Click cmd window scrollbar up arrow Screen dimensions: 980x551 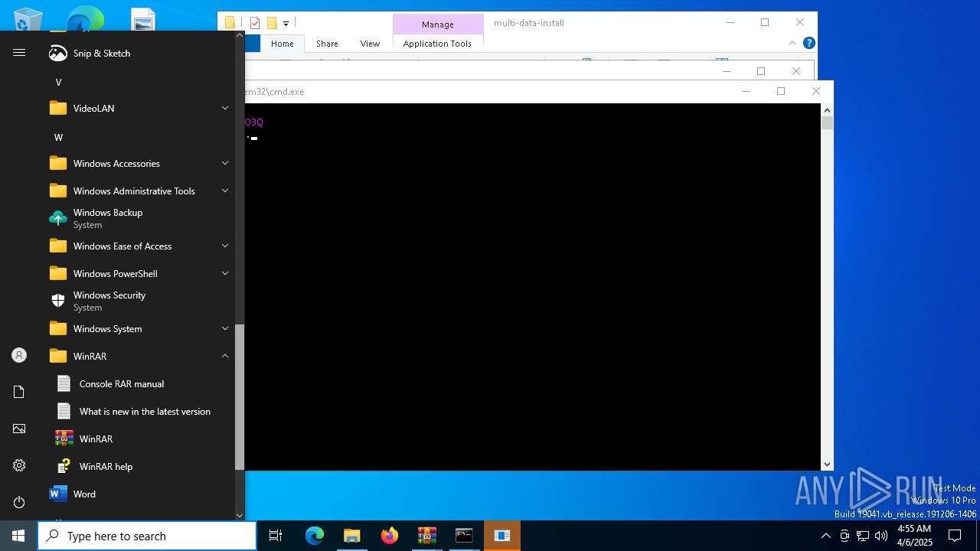(827, 110)
